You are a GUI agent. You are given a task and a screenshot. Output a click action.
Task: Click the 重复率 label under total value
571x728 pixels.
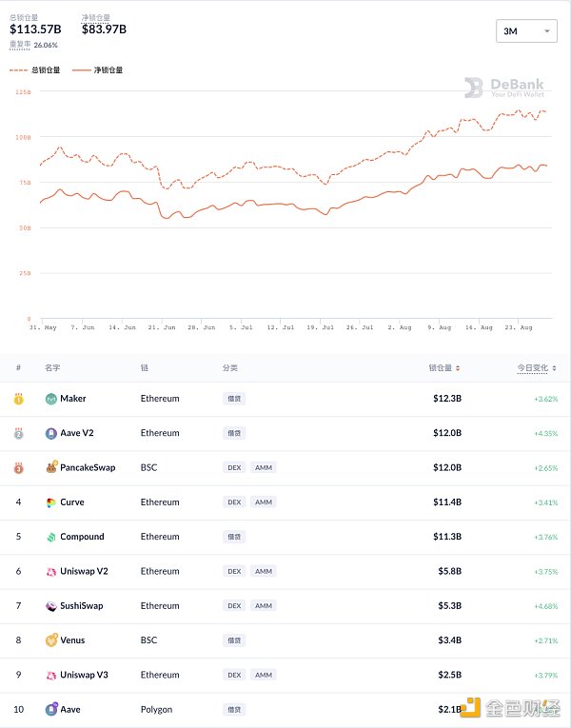click(20, 45)
